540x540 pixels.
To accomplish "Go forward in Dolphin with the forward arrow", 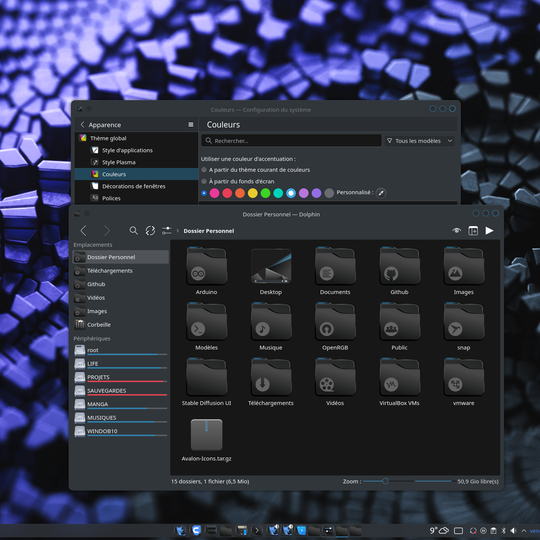I will [107, 230].
